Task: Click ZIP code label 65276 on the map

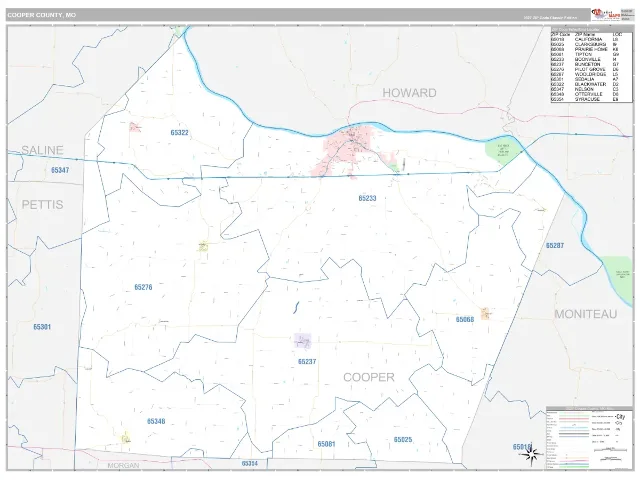Action: tap(143, 287)
